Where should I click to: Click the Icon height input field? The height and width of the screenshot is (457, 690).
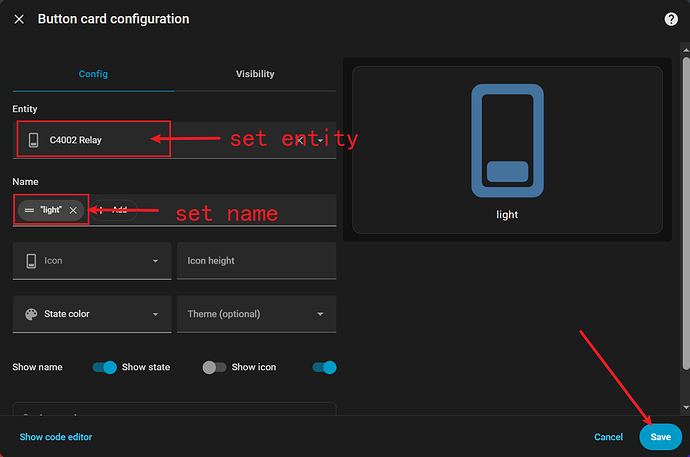pos(256,261)
